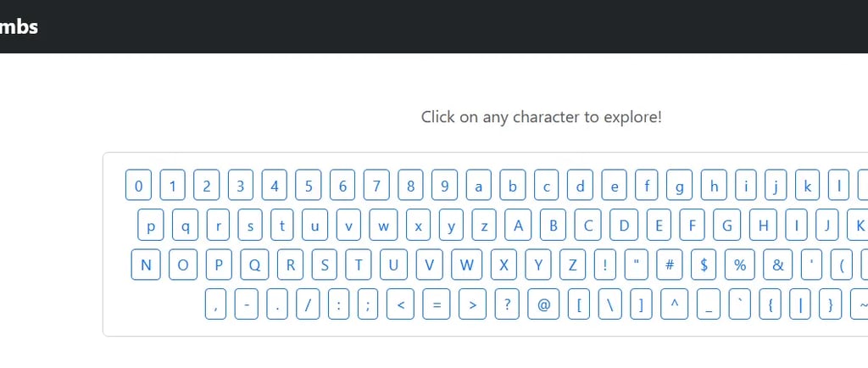
Task: Choose the percent % character button
Action: (x=740, y=265)
